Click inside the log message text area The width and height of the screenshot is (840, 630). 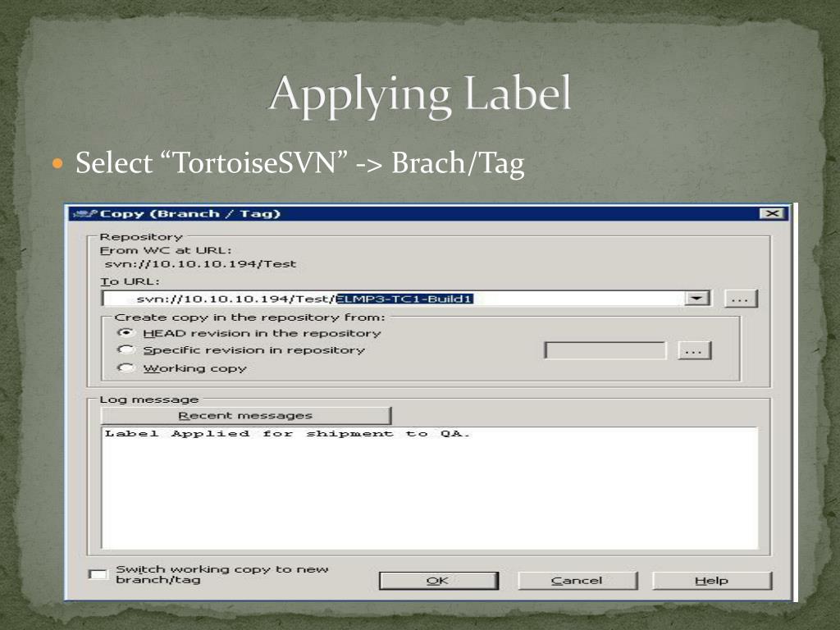pyautogui.click(x=429, y=487)
